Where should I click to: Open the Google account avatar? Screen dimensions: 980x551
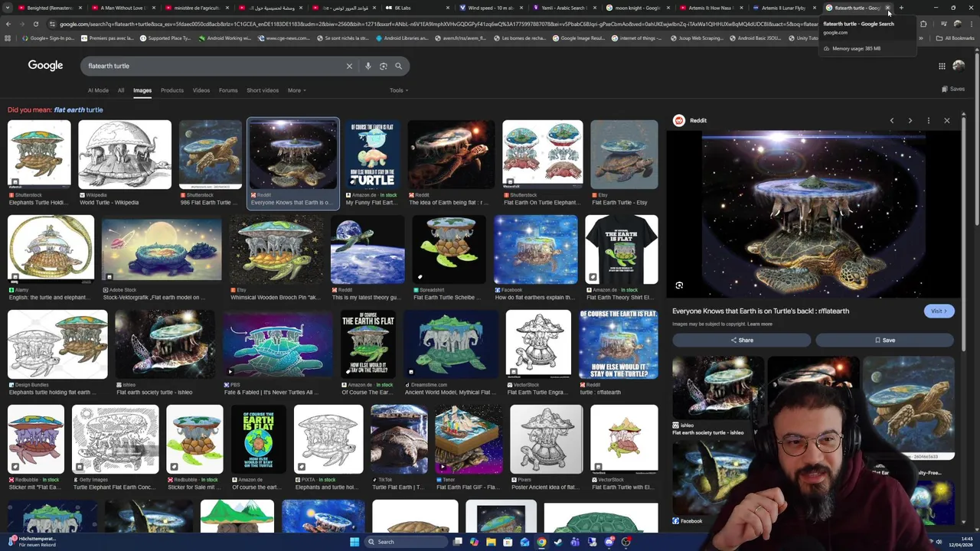(x=959, y=66)
